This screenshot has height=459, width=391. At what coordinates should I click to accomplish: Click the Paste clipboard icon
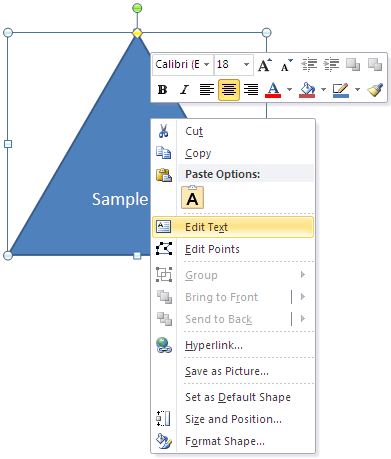164,175
